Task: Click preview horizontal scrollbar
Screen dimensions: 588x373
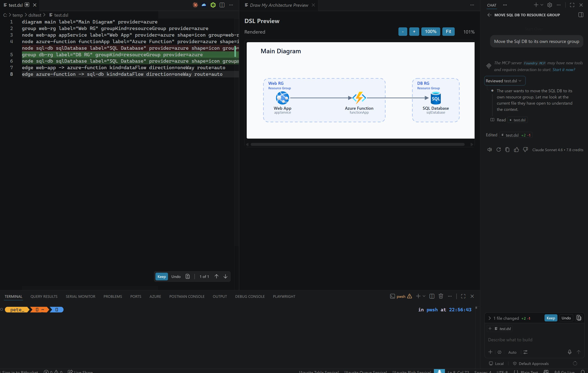Action: click(x=358, y=144)
